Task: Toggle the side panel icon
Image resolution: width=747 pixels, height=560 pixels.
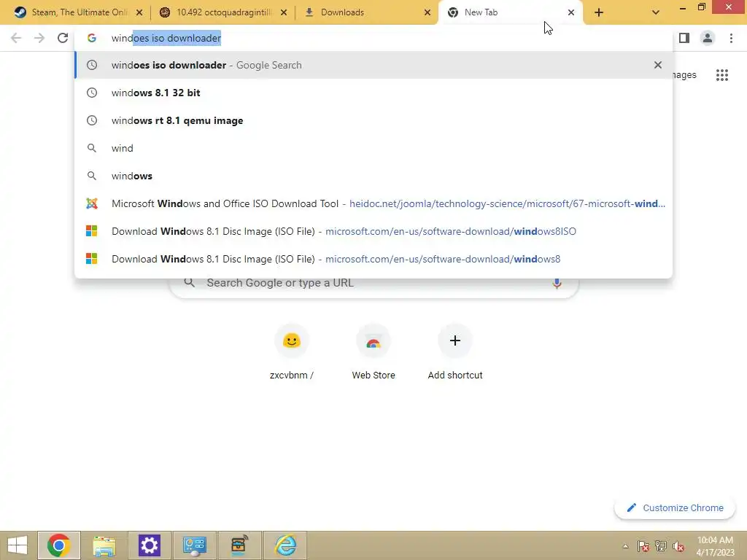Action: [x=684, y=38]
